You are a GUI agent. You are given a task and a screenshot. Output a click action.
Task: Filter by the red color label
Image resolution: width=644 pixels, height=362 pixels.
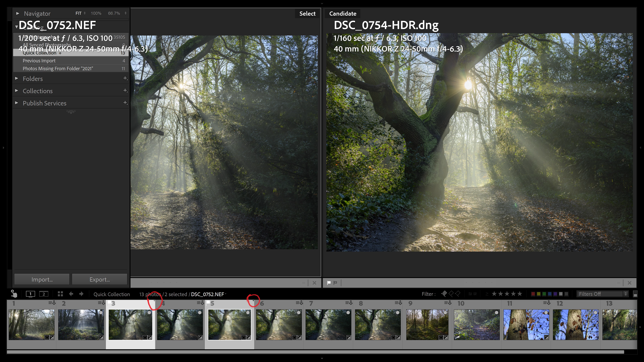(533, 294)
